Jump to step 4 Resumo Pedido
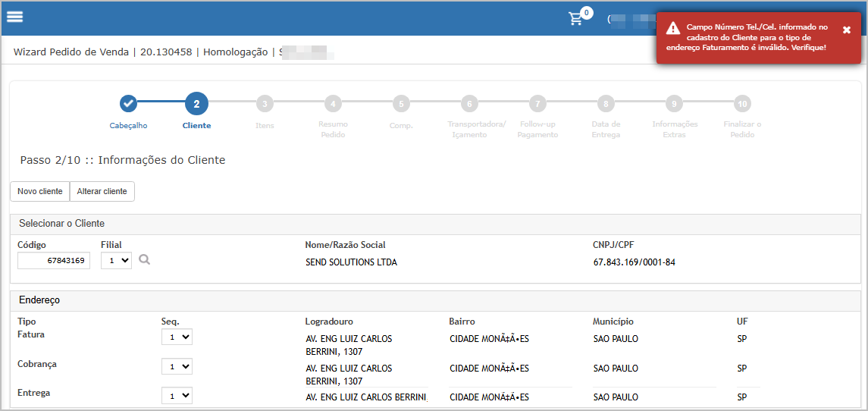This screenshot has height=411, width=868. click(x=333, y=104)
